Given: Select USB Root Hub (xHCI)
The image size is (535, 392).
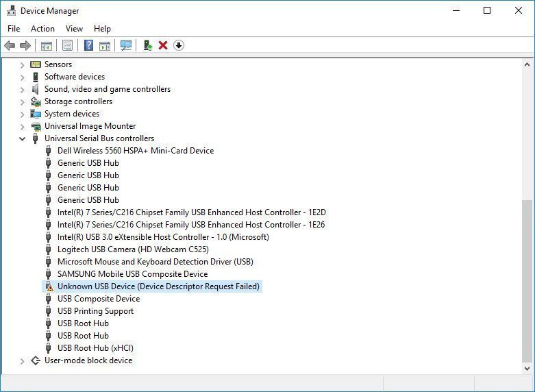Looking at the screenshot, I should (x=95, y=348).
